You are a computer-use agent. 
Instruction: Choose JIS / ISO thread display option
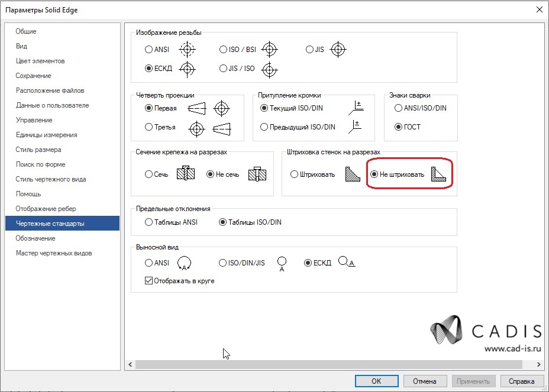pyautogui.click(x=223, y=68)
